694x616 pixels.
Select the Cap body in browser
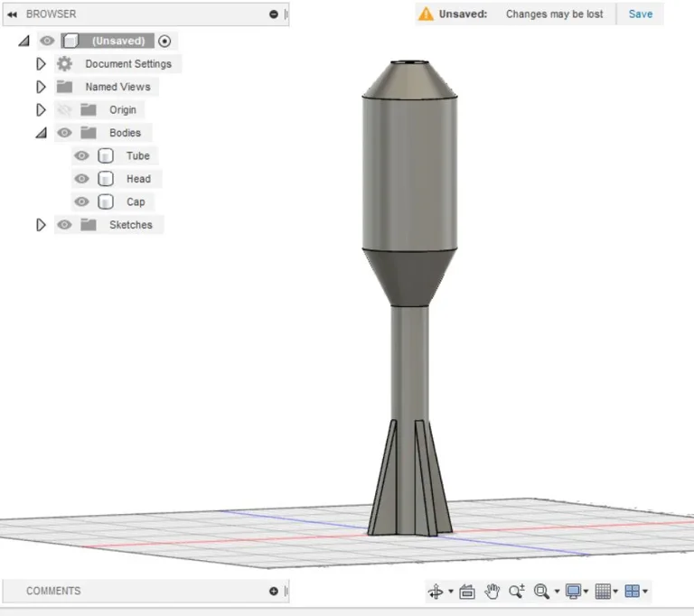click(x=136, y=202)
